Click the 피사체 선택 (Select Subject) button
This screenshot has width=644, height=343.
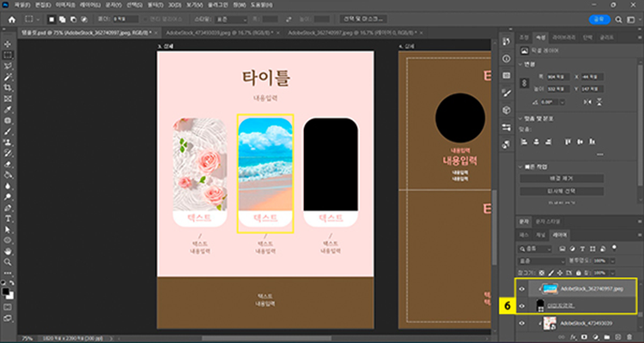[x=562, y=191]
